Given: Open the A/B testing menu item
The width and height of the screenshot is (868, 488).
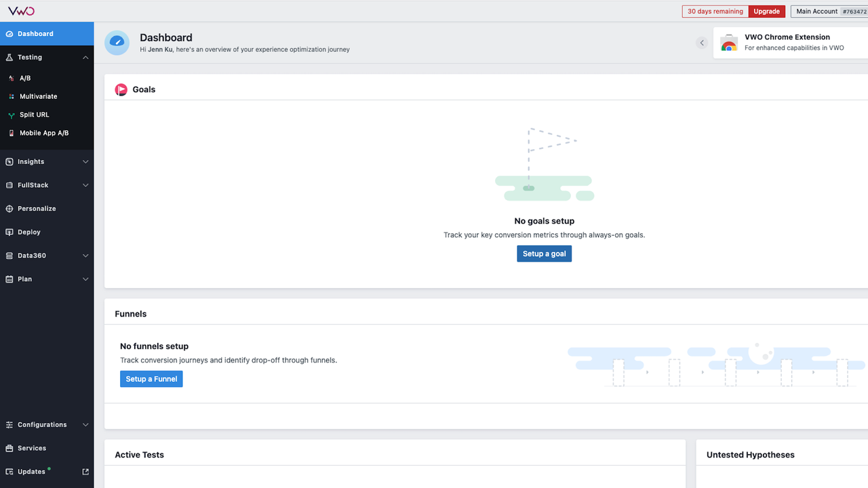Looking at the screenshot, I should [25, 79].
